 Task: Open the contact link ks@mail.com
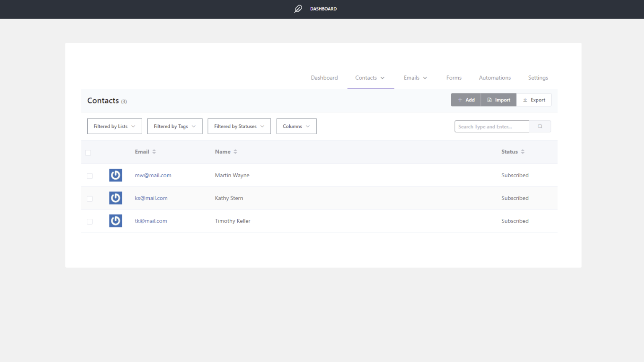tap(151, 198)
